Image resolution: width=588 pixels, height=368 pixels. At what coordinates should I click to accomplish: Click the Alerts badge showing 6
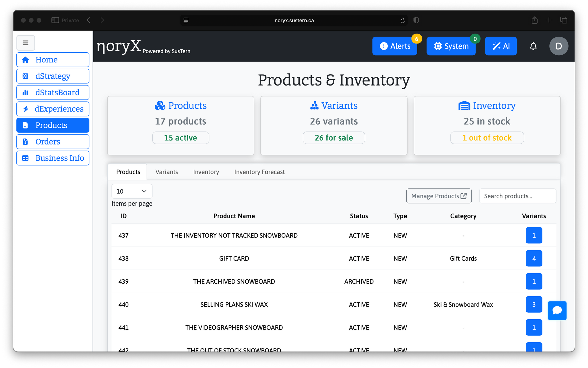point(417,39)
